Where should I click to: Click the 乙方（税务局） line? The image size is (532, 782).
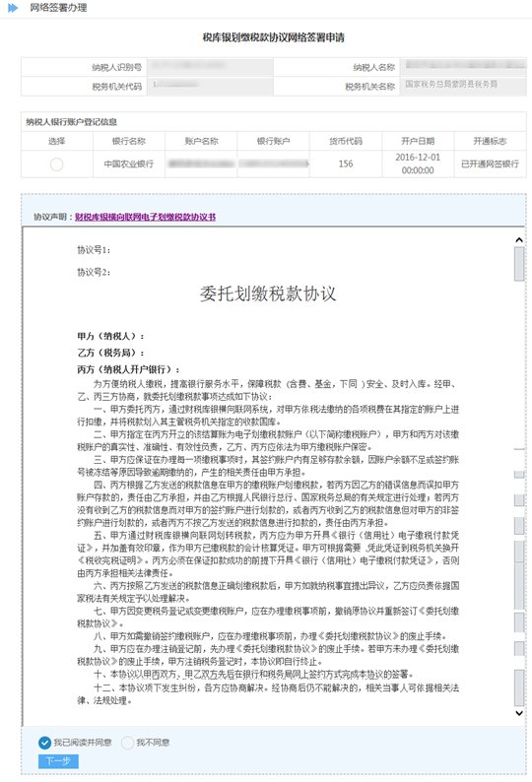pyautogui.click(x=110, y=353)
